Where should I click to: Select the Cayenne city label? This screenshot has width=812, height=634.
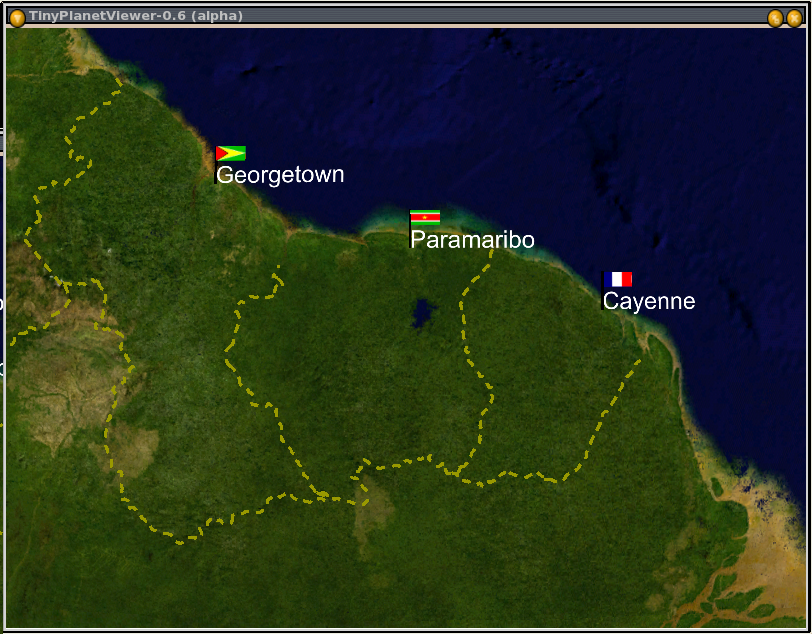tap(648, 301)
